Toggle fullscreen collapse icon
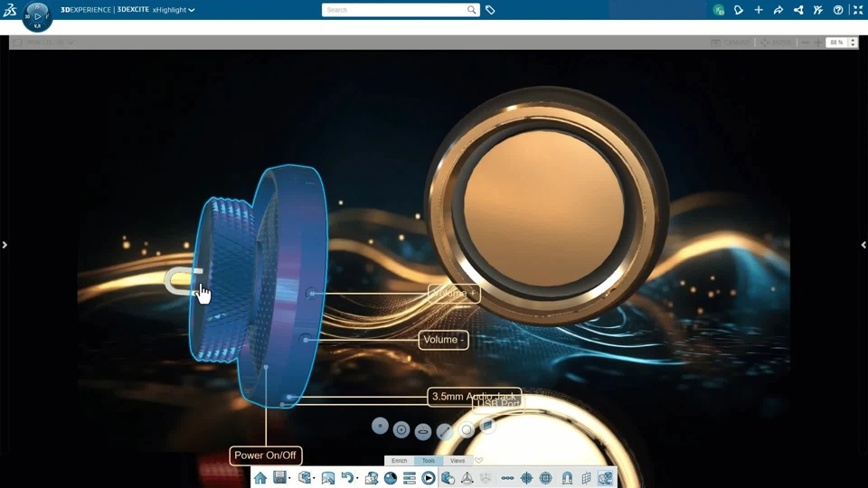This screenshot has height=488, width=868. 858,10
